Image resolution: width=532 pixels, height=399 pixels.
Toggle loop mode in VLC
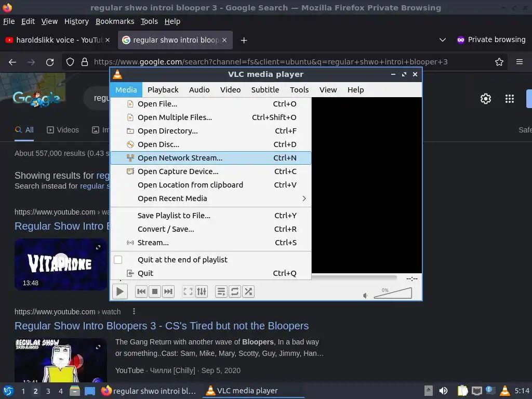(x=235, y=291)
